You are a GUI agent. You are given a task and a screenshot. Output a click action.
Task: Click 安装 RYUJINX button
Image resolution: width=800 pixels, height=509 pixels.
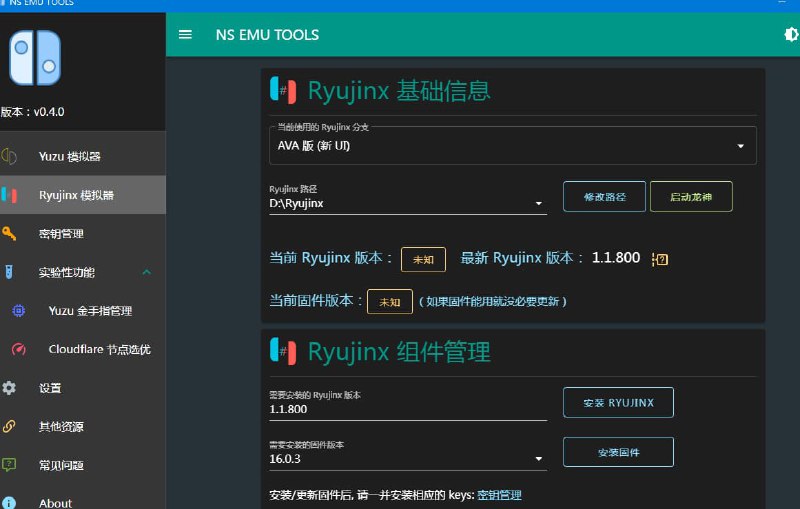[618, 402]
